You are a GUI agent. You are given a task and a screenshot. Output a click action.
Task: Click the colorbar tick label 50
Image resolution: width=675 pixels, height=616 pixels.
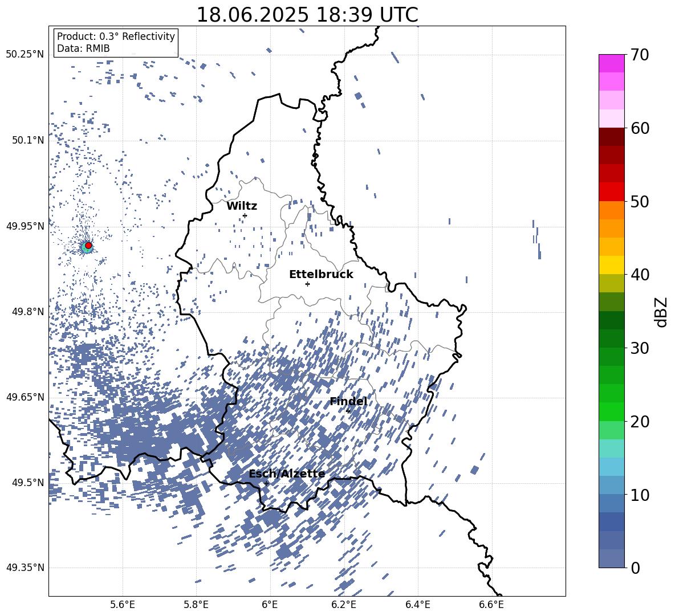pos(640,201)
